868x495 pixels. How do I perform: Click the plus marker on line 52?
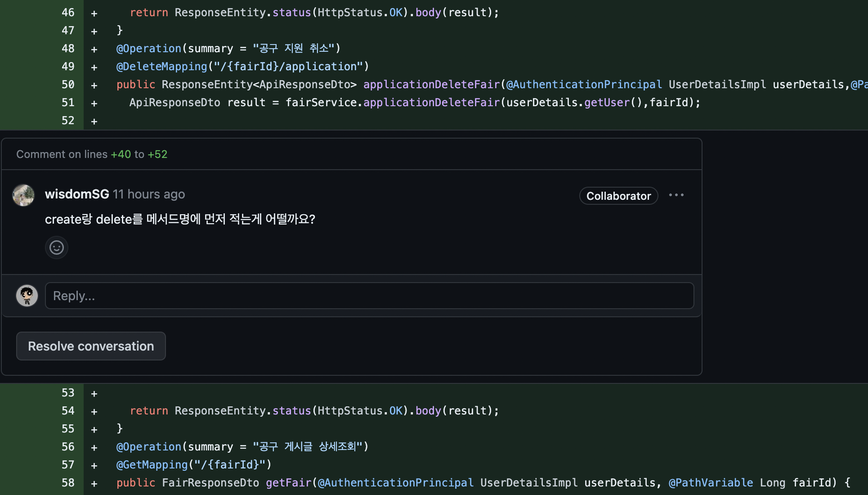point(94,121)
